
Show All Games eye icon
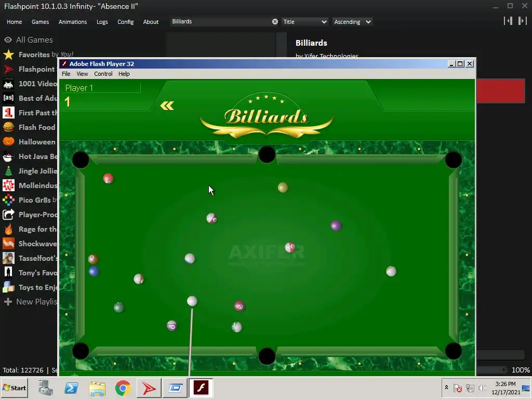8,39
